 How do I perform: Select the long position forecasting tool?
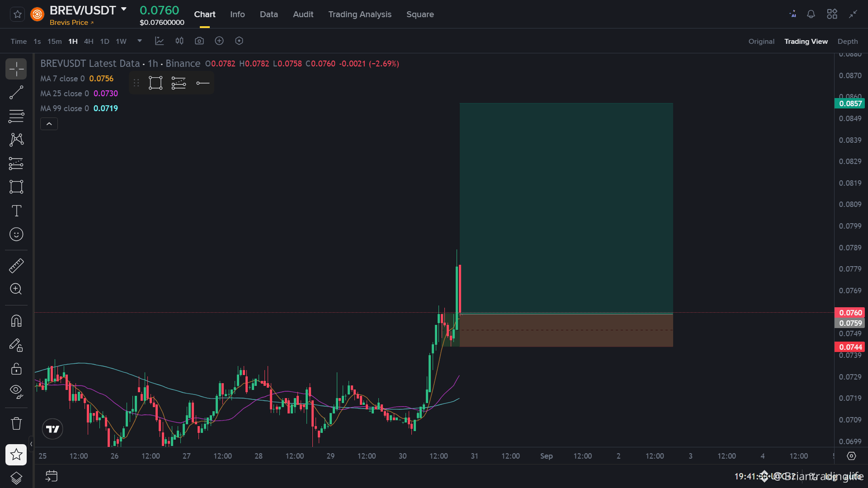[x=16, y=163]
